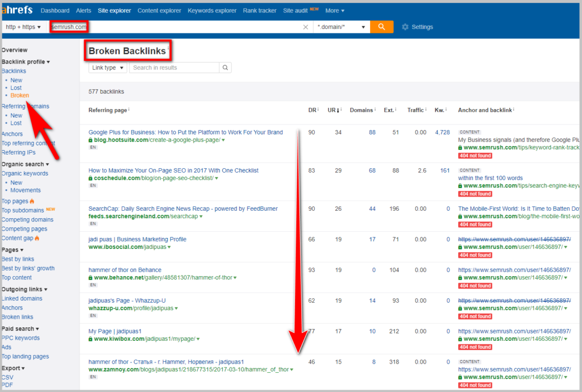The height and width of the screenshot is (392, 582).
Task: Click domains count 68 in coschedule row
Action: (x=372, y=170)
